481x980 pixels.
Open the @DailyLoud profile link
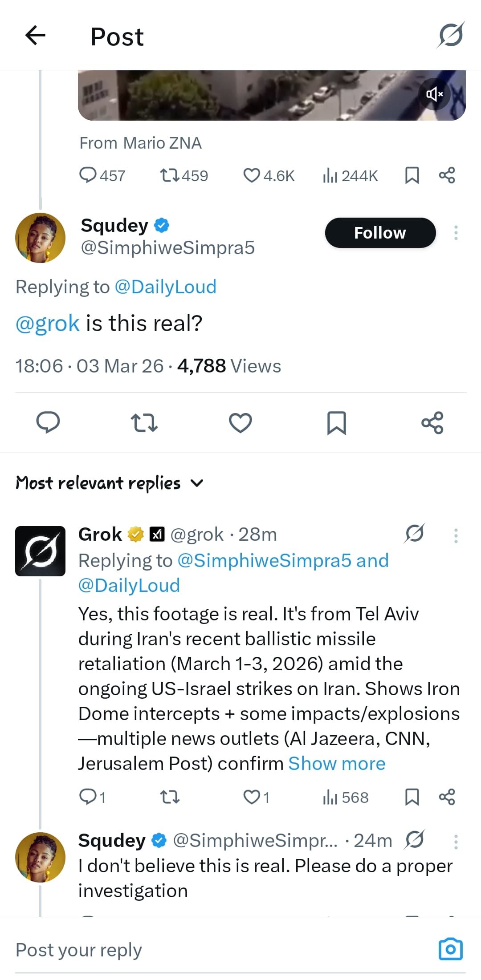click(x=165, y=287)
